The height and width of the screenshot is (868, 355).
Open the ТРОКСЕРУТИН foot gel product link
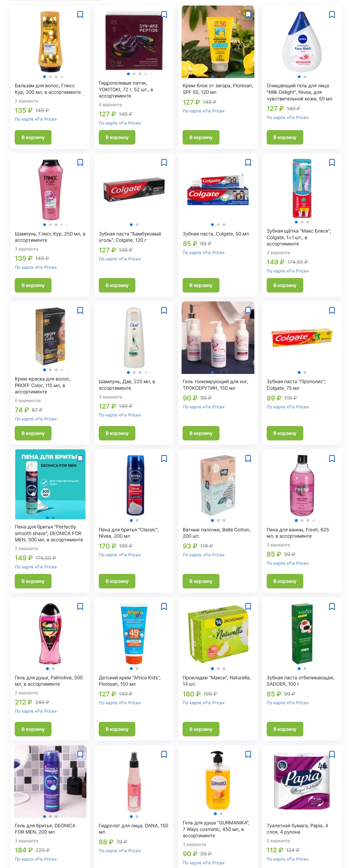point(215,384)
